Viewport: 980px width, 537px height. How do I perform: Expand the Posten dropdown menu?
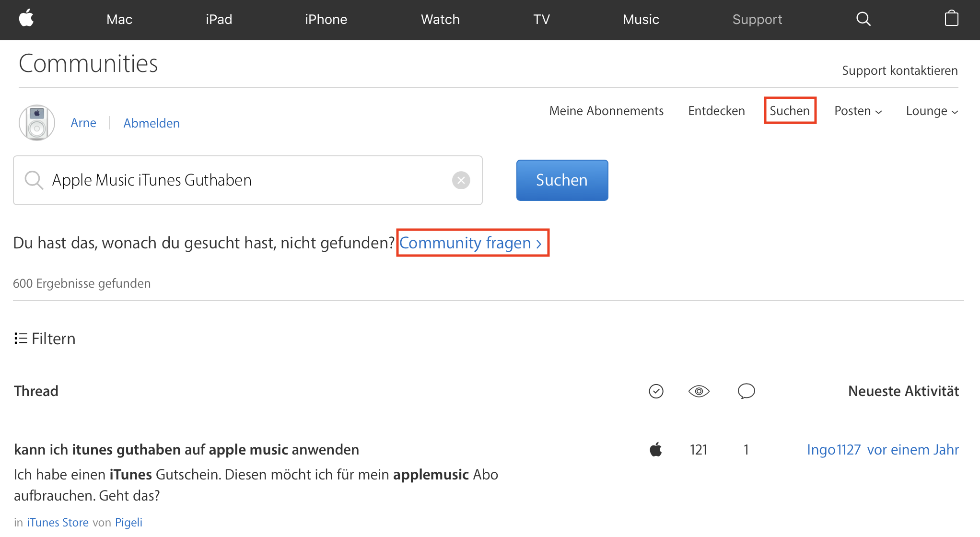[x=858, y=111]
